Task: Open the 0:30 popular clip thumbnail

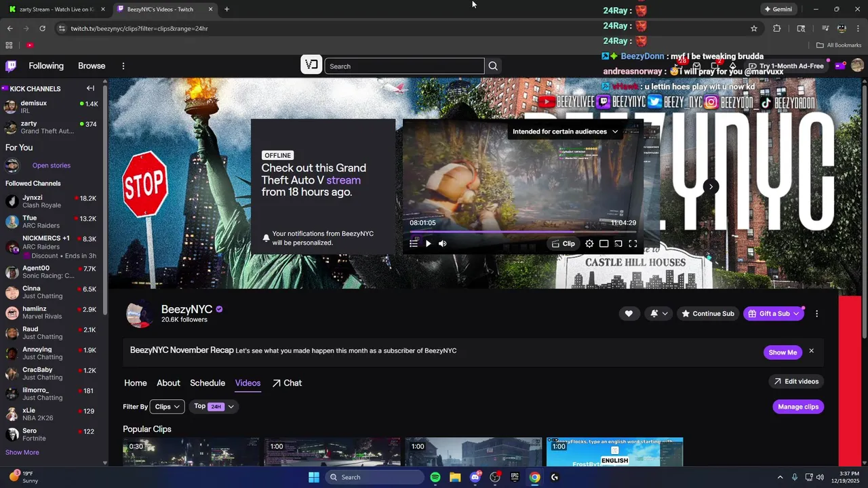Action: (x=191, y=451)
